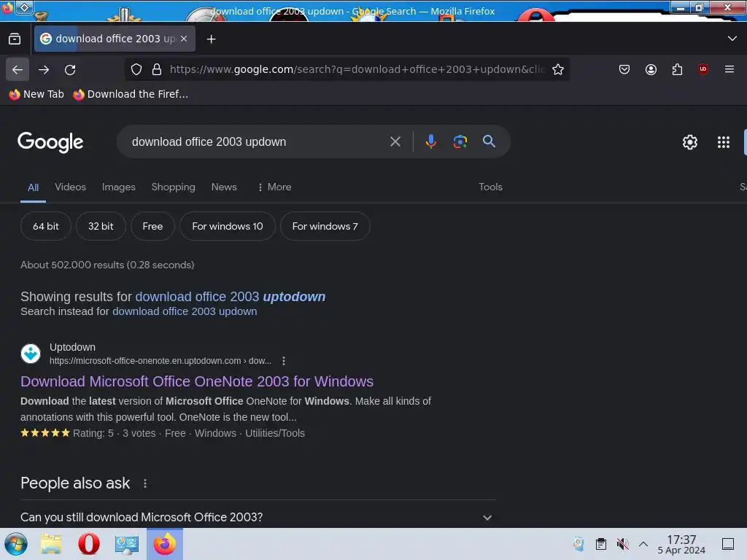Switch to the Shopping results tab
The width and height of the screenshot is (747, 560).
pyautogui.click(x=174, y=187)
